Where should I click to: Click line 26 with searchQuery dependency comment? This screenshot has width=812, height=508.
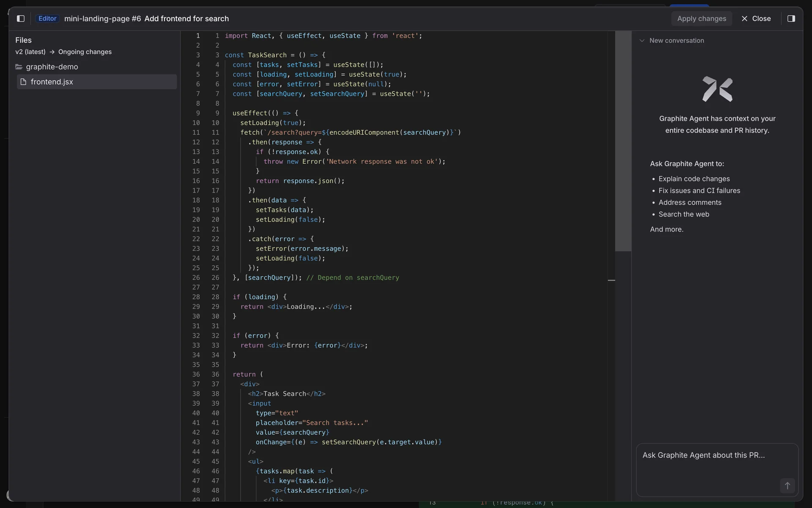[315, 278]
